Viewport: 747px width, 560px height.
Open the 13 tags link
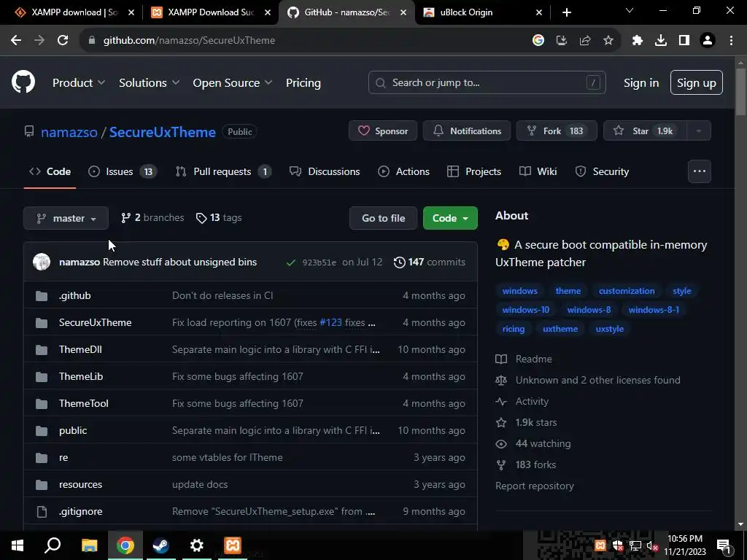pos(219,217)
